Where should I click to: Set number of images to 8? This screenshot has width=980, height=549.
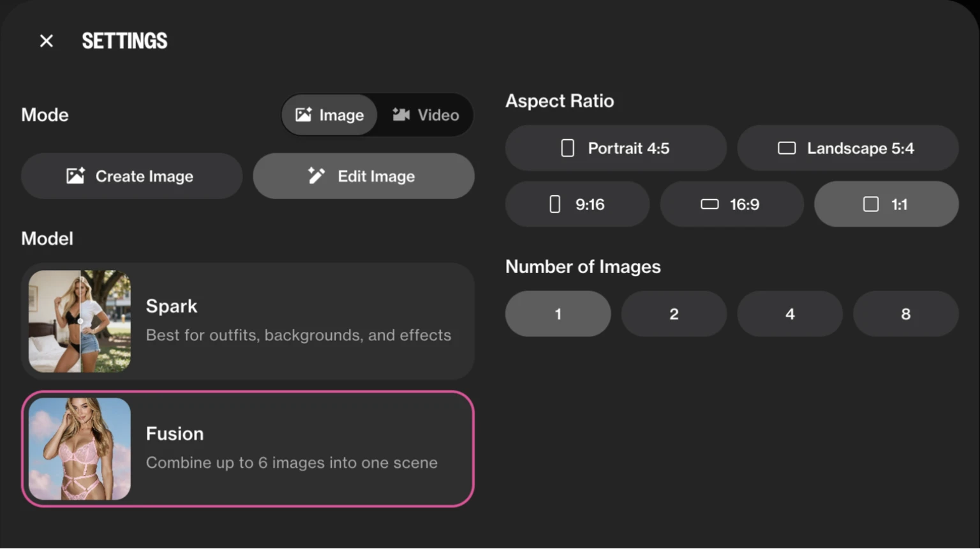pyautogui.click(x=906, y=314)
